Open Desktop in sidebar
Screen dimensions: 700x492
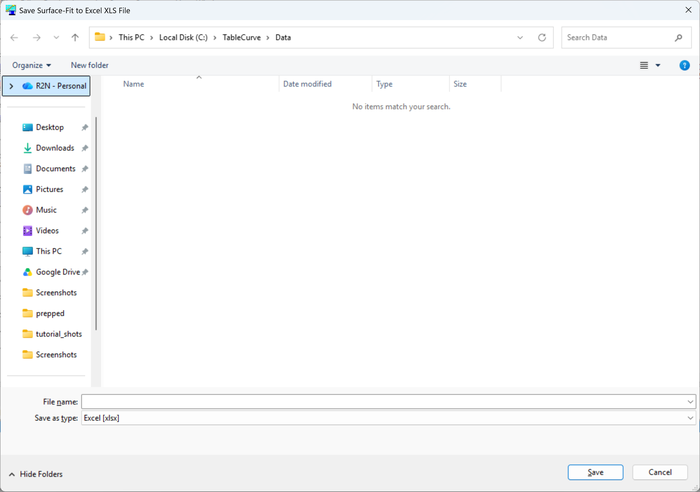coord(50,127)
